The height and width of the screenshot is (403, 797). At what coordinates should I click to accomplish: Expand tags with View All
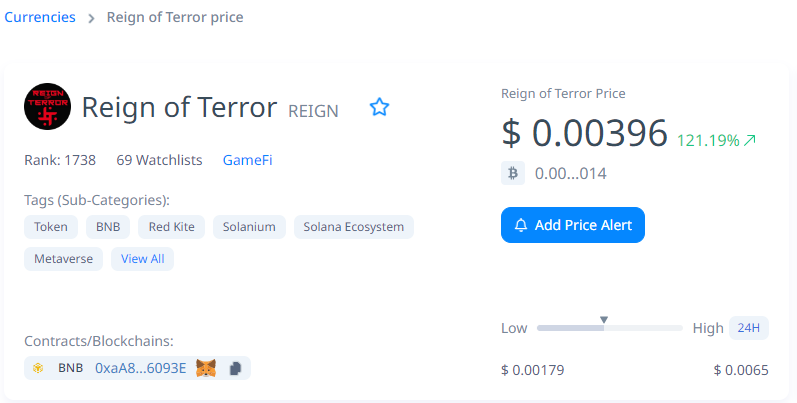point(143,259)
